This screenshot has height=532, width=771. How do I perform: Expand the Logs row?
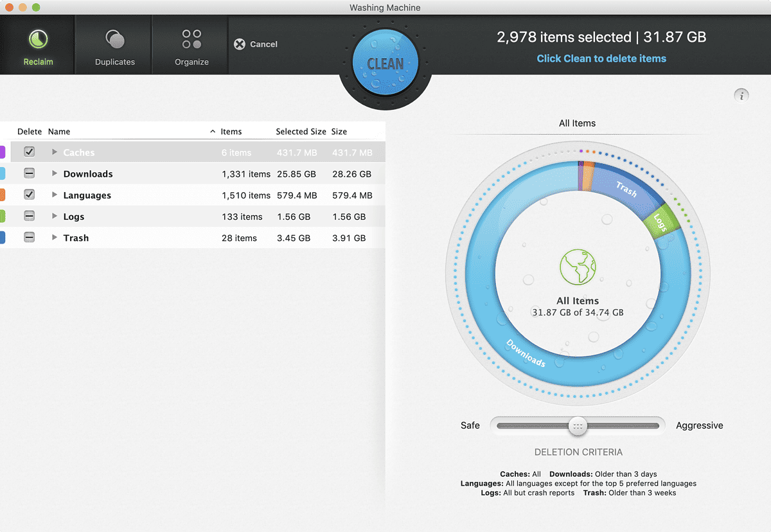click(55, 217)
